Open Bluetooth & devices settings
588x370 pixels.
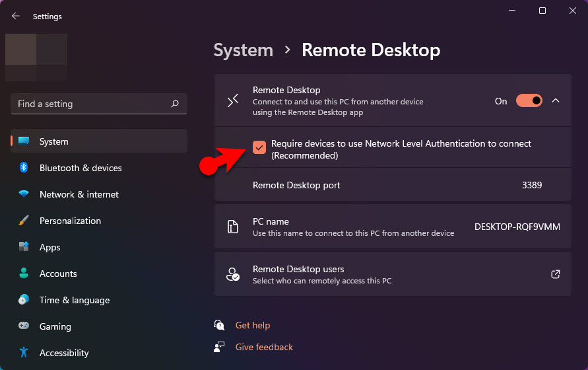coord(99,168)
